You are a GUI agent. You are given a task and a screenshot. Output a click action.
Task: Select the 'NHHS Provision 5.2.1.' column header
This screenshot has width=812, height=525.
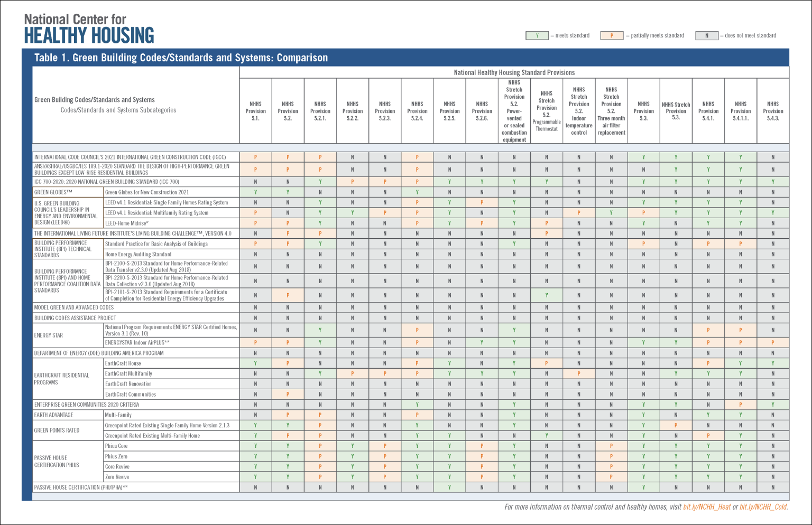320,111
